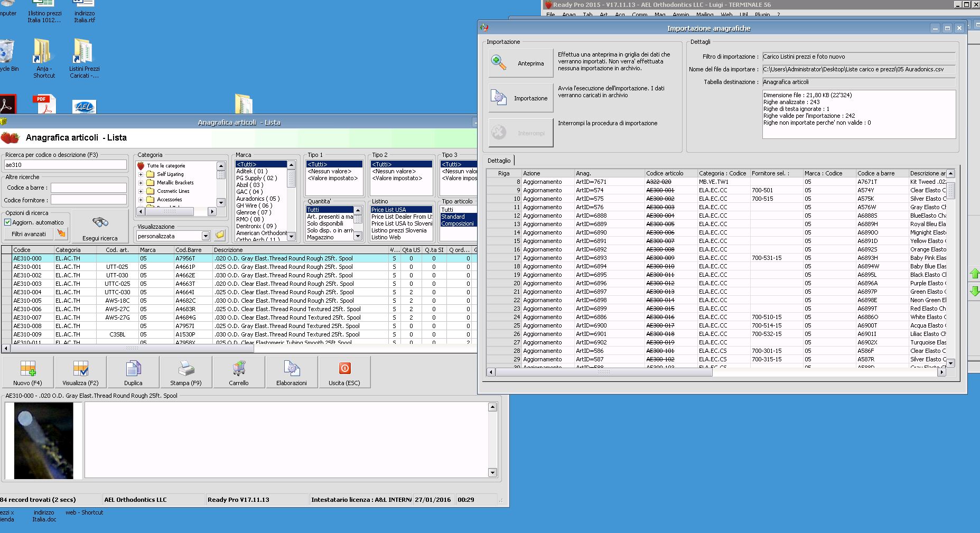The width and height of the screenshot is (980, 533).
Task: Click the Quantita' list scroll-down arrow
Action: (x=358, y=237)
